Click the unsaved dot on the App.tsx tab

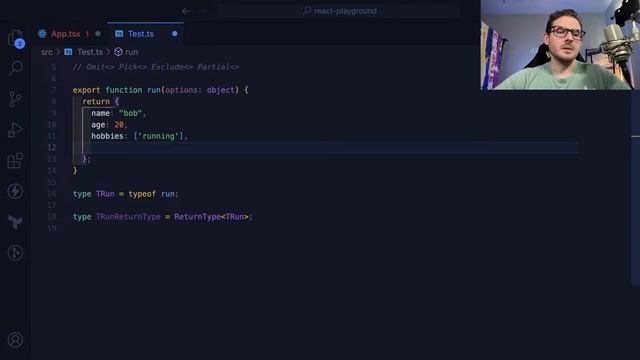pyautogui.click(x=98, y=34)
